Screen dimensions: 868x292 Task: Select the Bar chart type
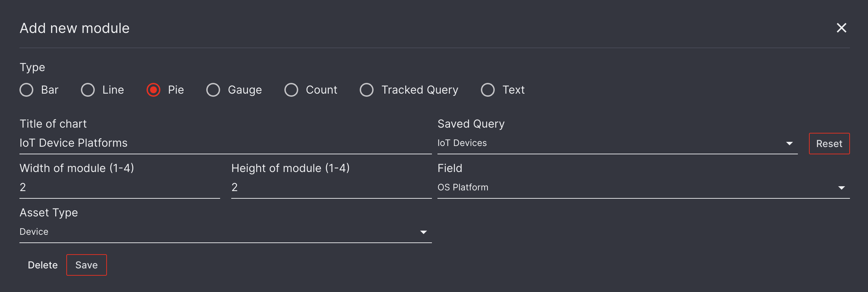pos(26,90)
